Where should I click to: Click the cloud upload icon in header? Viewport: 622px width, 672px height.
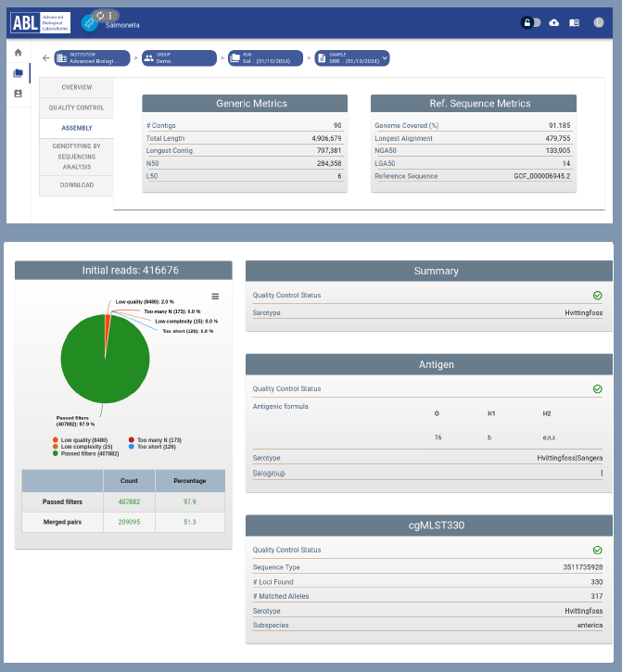554,22
